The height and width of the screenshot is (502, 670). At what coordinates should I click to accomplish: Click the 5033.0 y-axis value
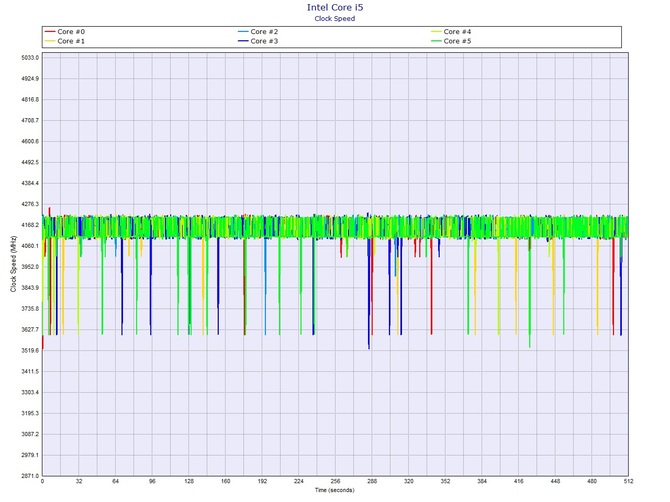point(30,58)
